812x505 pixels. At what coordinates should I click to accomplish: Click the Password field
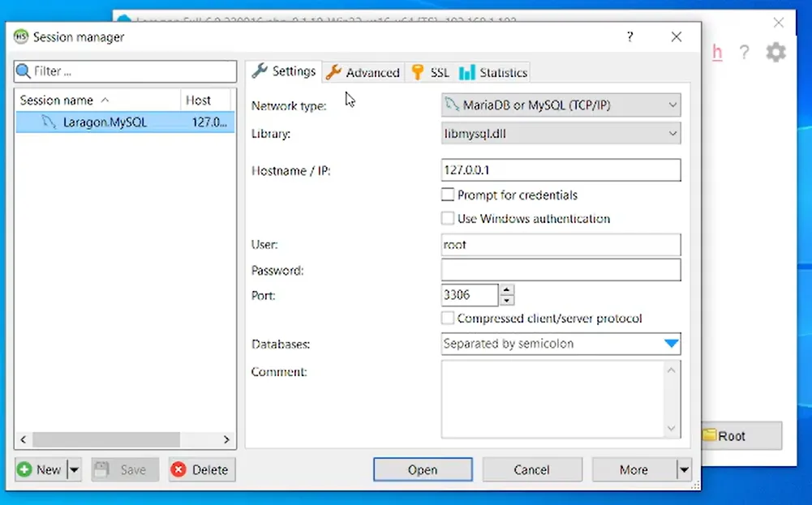tap(561, 270)
